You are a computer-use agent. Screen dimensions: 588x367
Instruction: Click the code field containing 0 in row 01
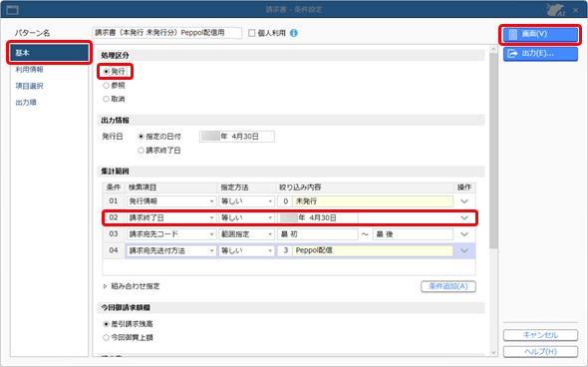point(285,201)
